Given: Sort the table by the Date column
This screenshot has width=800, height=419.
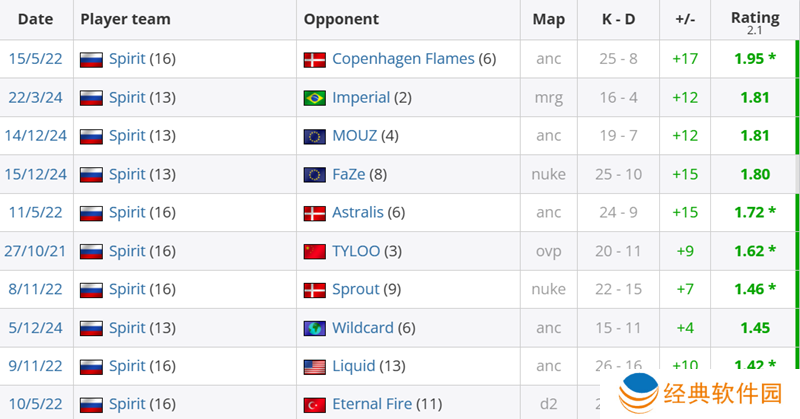Looking at the screenshot, I should tap(35, 19).
